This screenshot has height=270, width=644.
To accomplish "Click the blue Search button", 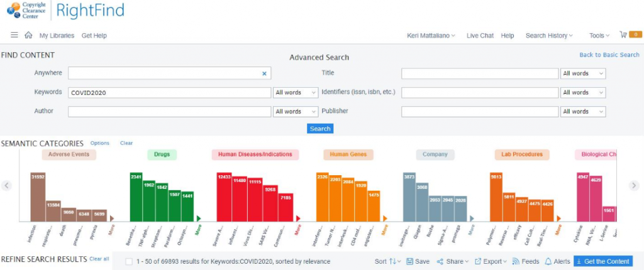I will click(320, 129).
